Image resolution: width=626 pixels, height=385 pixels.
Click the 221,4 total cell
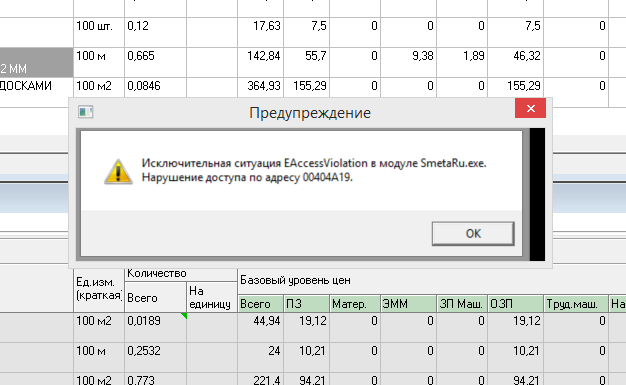pyautogui.click(x=260, y=379)
